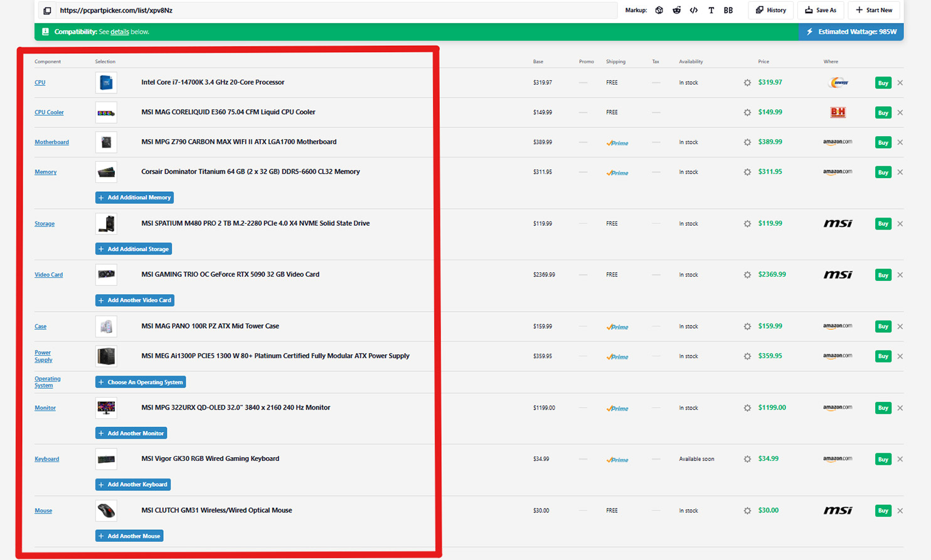Select the BBCode markup option
Screen dimensions: 931x560
728,10
